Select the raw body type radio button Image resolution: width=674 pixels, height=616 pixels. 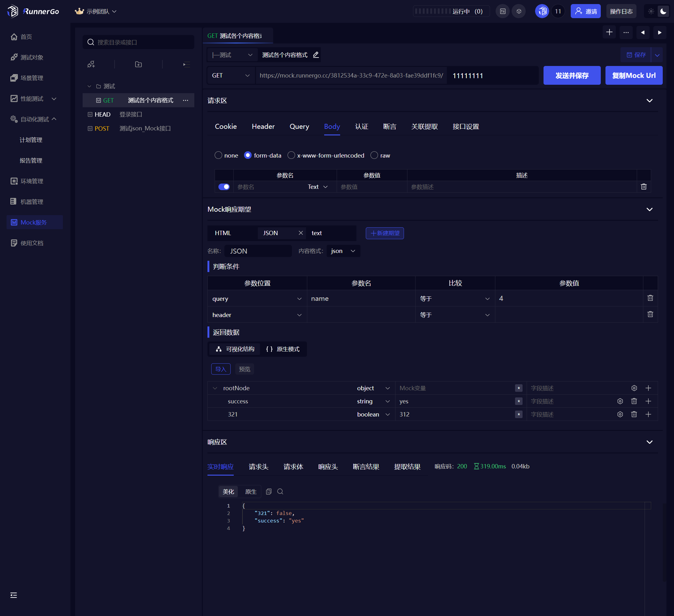click(x=374, y=155)
